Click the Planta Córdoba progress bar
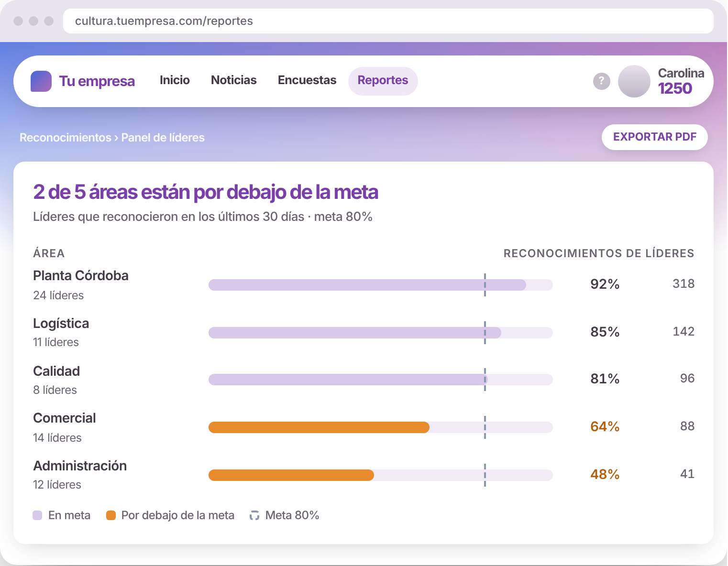 click(381, 285)
